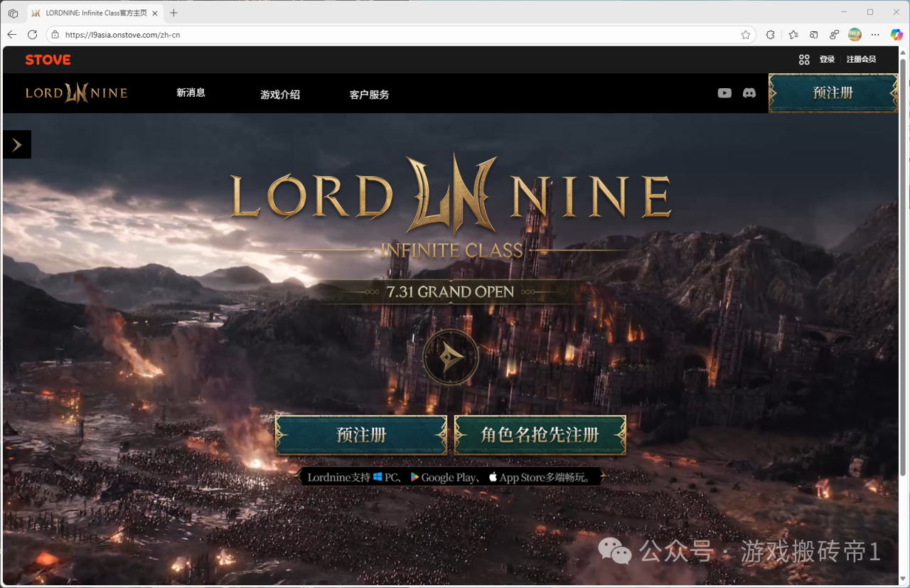Viewport: 910px width, 588px height.
Task: Reload the current page
Action: coord(32,34)
